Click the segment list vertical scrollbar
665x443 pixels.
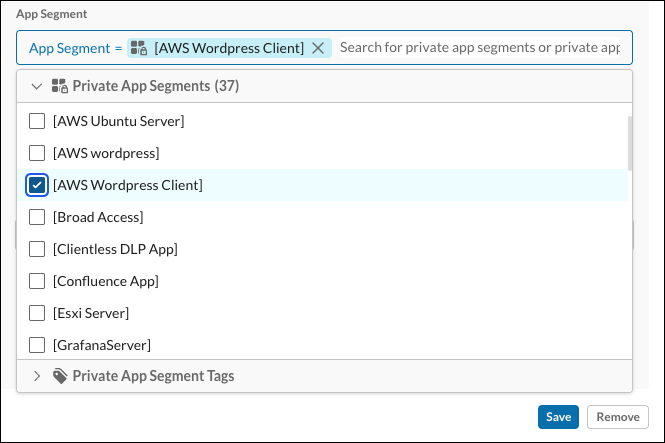pyautogui.click(x=630, y=144)
